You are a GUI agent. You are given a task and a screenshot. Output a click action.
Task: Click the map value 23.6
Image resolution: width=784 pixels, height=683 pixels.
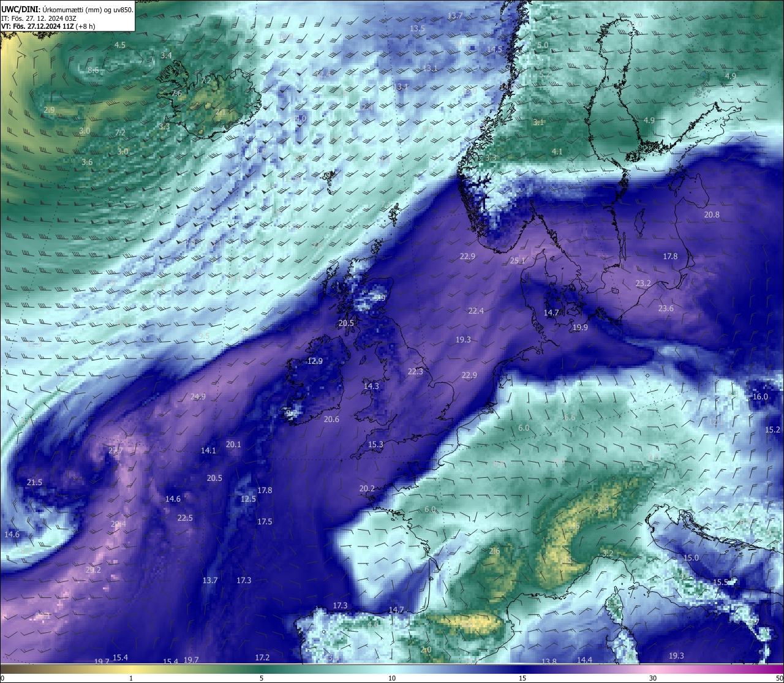coord(666,309)
